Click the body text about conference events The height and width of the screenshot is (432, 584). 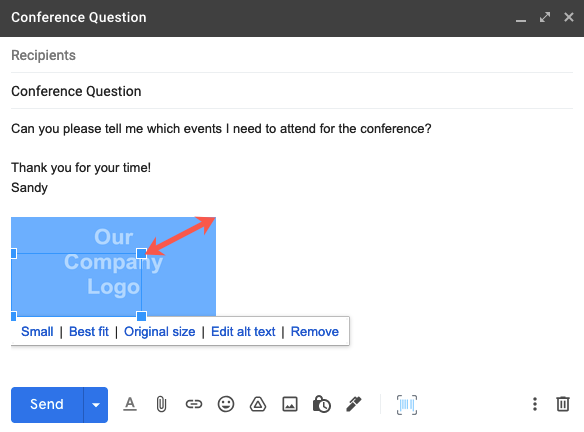pyautogui.click(x=221, y=129)
